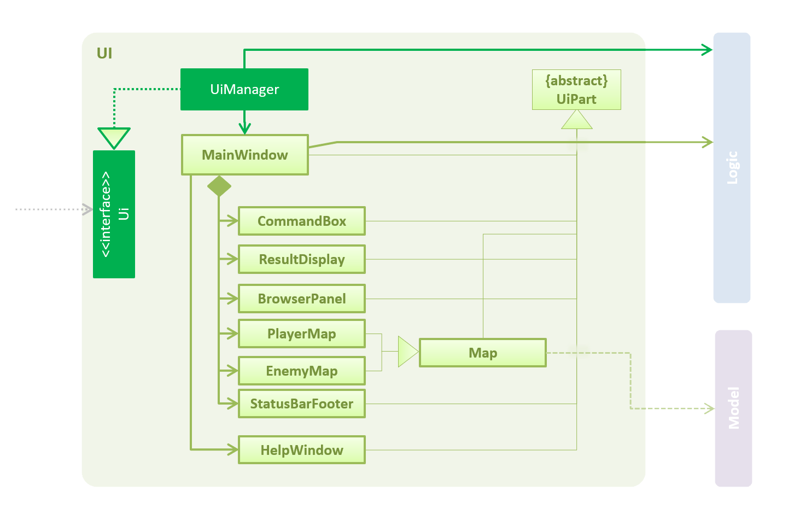Click the MainWindow class box
The image size is (794, 532).
[245, 155]
